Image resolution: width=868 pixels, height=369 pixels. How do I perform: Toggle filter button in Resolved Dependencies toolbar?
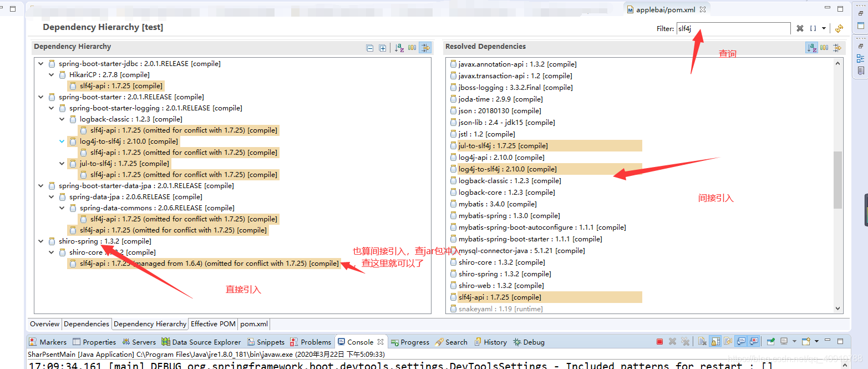(x=837, y=48)
